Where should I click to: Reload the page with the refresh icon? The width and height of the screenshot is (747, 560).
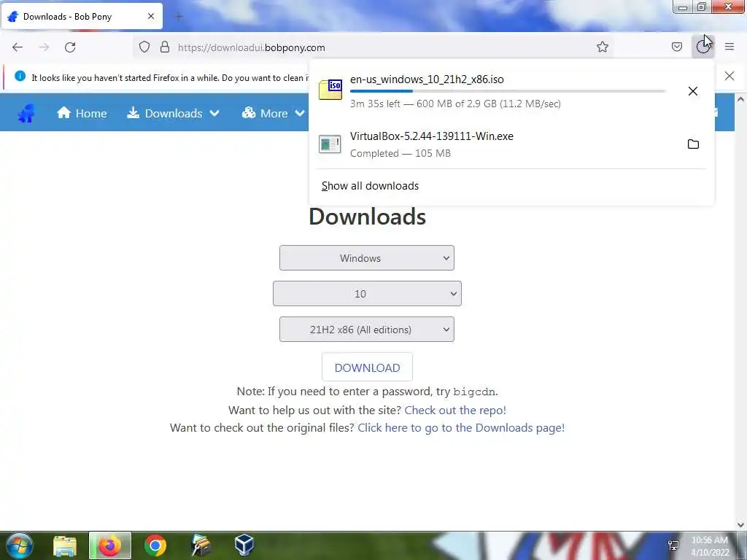coord(70,47)
